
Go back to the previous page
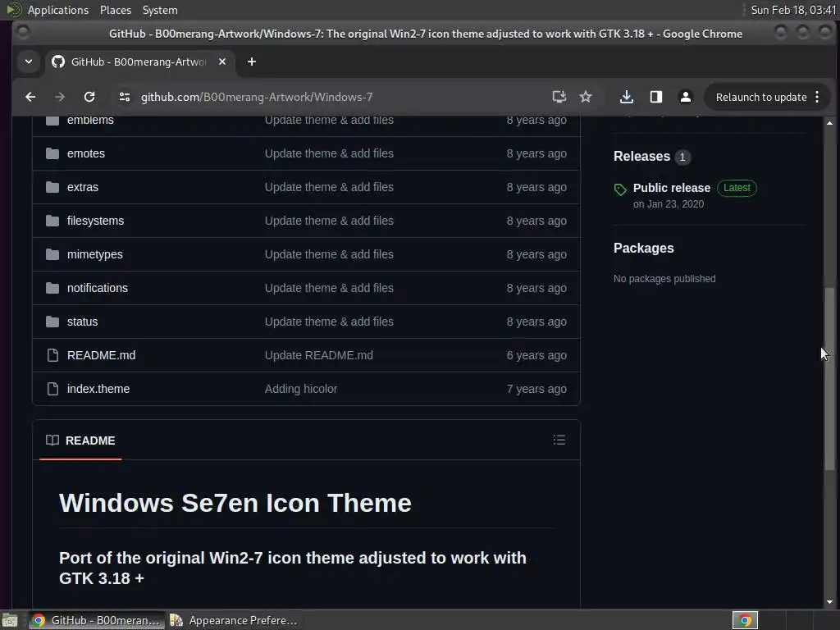[x=30, y=97]
